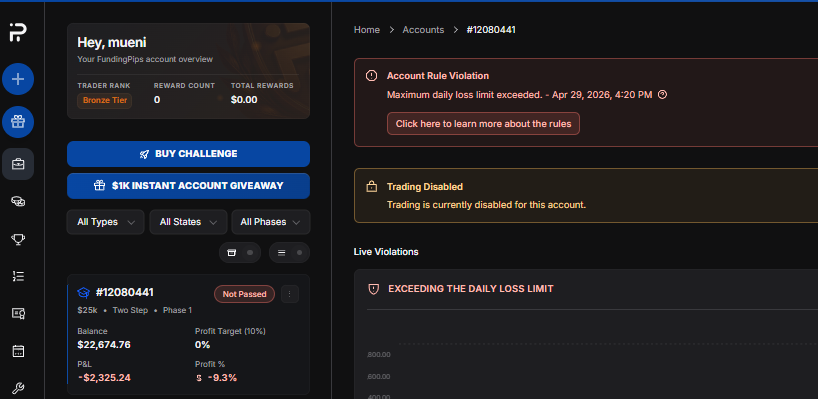Click the blue plus icon in the sidebar

click(18, 79)
